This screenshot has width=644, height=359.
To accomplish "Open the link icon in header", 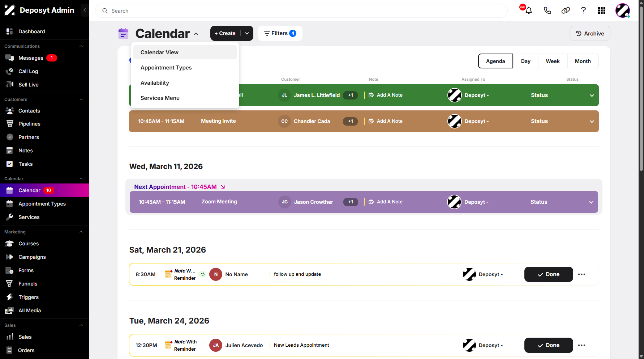I will pyautogui.click(x=566, y=10).
